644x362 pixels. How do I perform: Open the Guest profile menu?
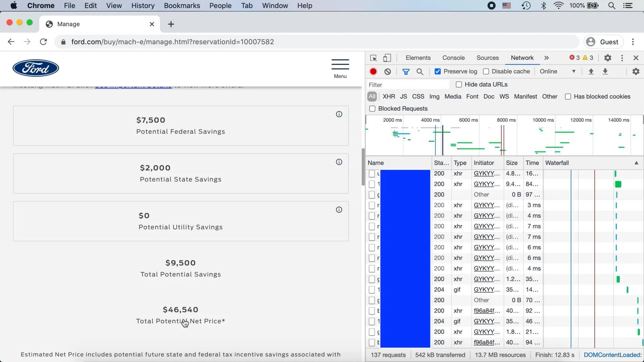(x=604, y=42)
